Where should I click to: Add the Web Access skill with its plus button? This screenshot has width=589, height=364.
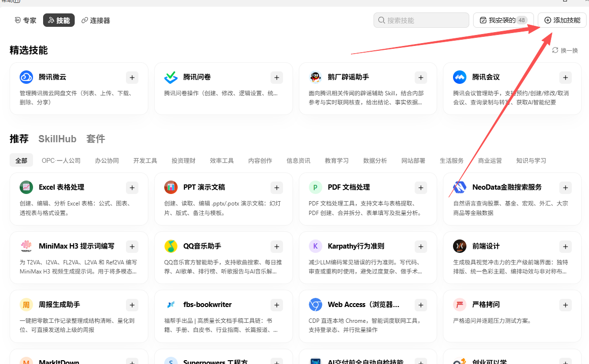[x=421, y=305]
